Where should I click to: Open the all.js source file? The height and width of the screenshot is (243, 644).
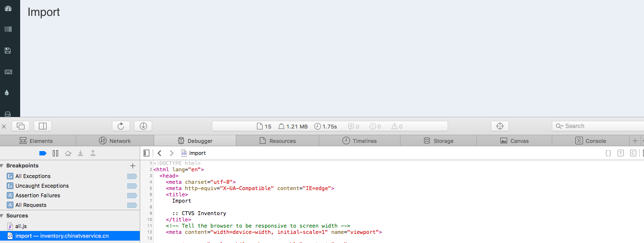coord(70,226)
